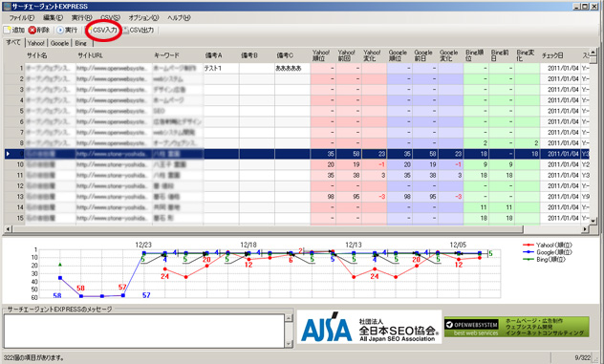Click Bing順位 value 2 in row 8
This screenshot has height=364, width=604.
point(476,143)
